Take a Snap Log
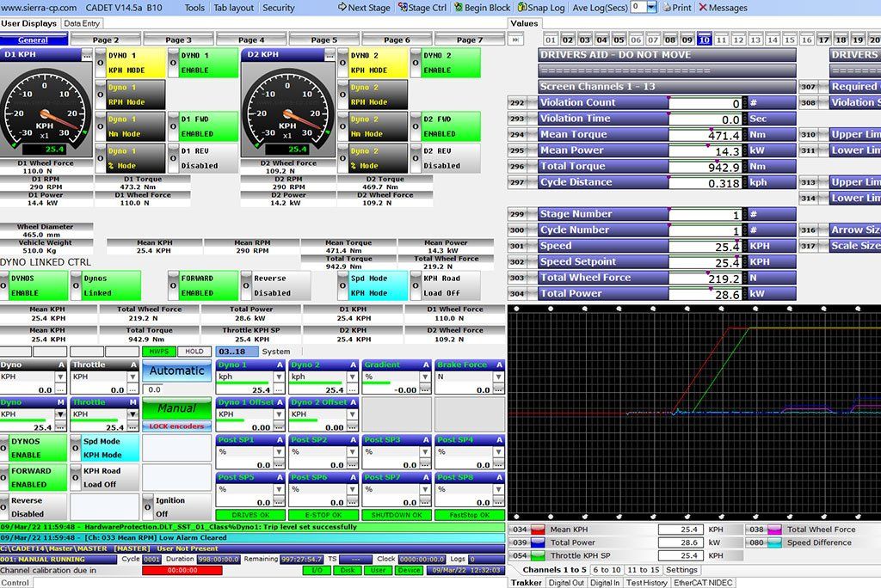 coord(541,8)
